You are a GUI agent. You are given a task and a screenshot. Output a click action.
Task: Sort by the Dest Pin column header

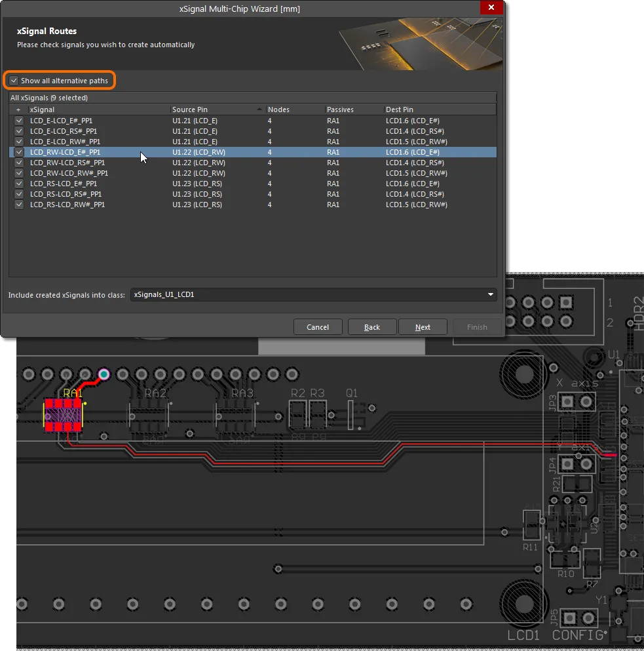click(x=440, y=109)
